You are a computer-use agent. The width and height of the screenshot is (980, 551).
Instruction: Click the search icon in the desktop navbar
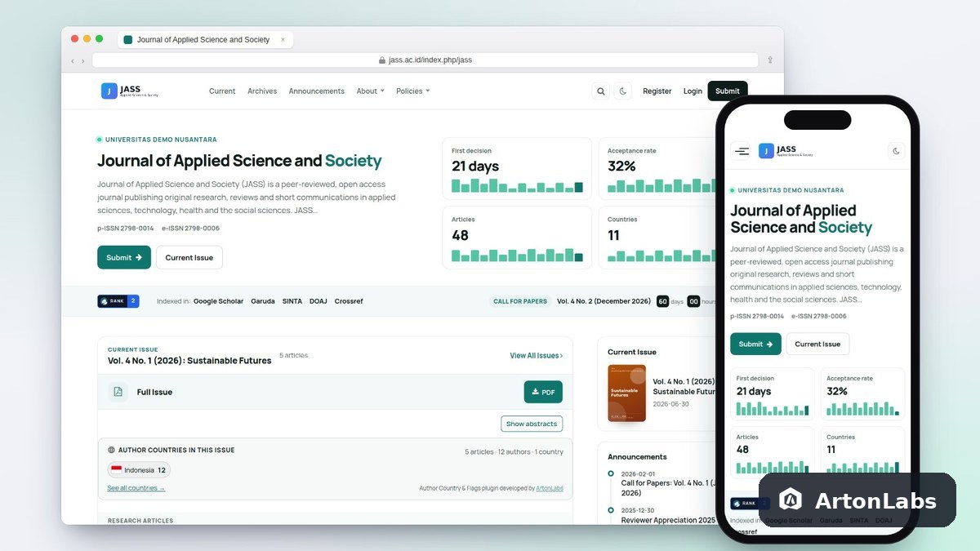pyautogui.click(x=601, y=91)
